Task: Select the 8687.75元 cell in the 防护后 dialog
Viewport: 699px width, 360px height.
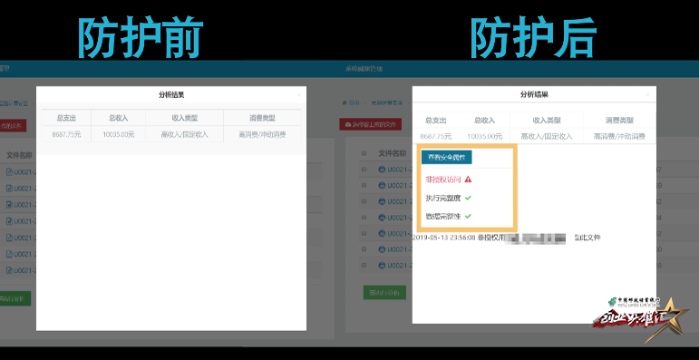Action: click(436, 136)
